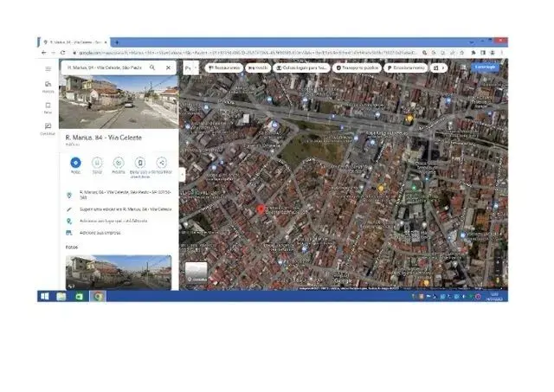Open the street view photo thumbnail
The height and width of the screenshot is (392, 554).
pos(118,272)
